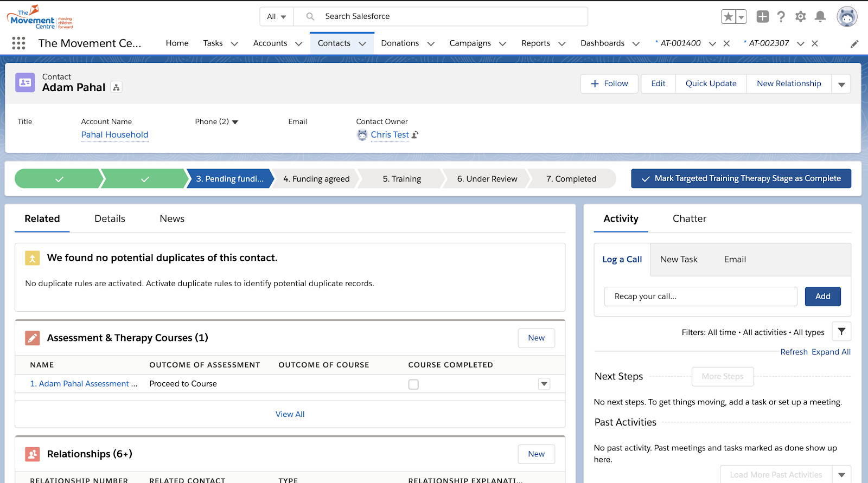The width and height of the screenshot is (868, 483).
Task: Select the 5. Training stage
Action: [x=402, y=179]
